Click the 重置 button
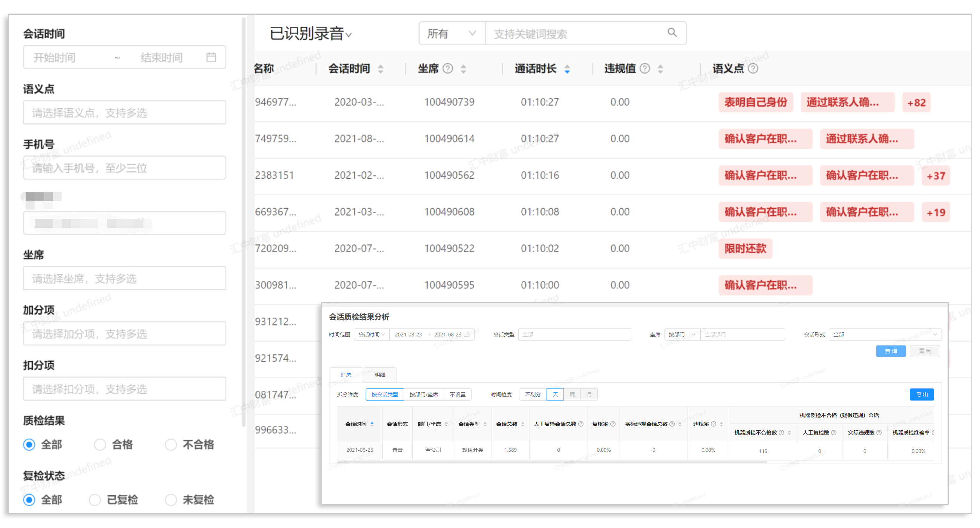This screenshot has height=528, width=980. tap(925, 351)
